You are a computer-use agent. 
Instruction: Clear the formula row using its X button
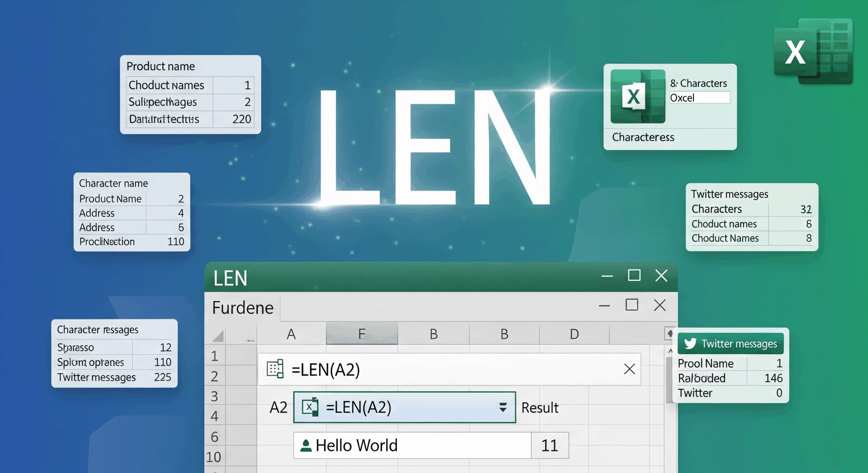point(630,369)
